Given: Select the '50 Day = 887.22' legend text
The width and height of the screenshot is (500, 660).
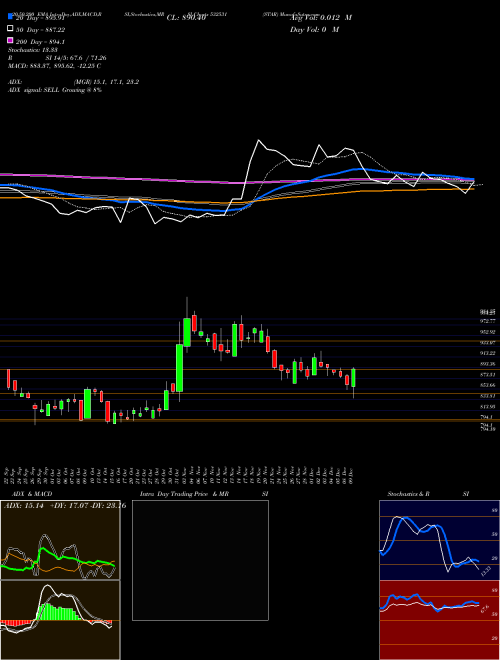Looking at the screenshot, I should coord(40,30).
